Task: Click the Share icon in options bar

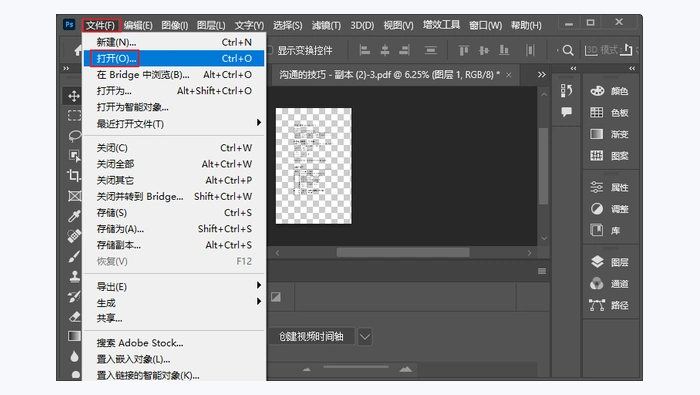Action: pos(627,50)
